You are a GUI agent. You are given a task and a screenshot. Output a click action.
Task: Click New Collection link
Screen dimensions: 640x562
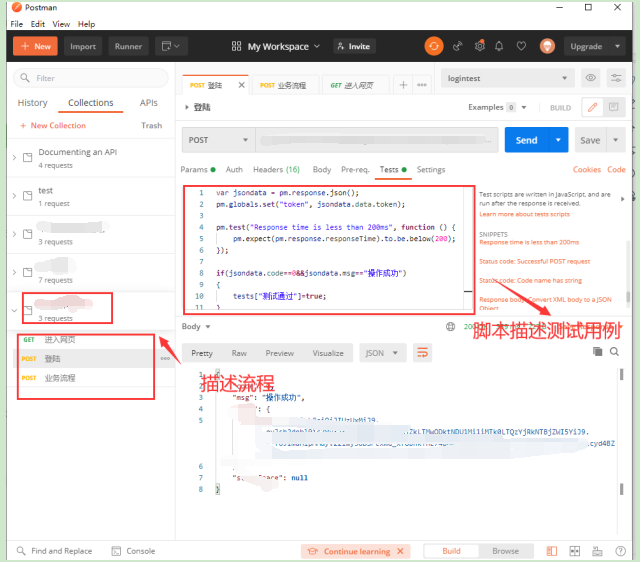pos(53,125)
